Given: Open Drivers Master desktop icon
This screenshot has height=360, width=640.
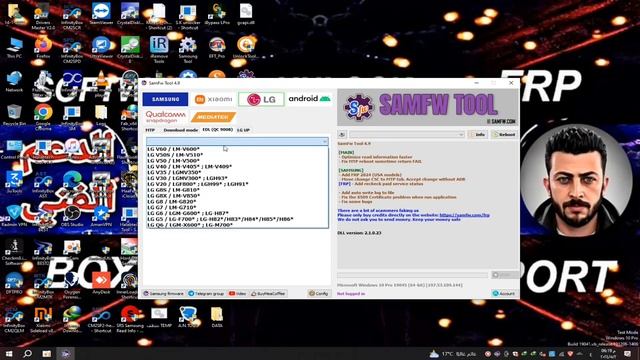Looking at the screenshot, I should click(43, 16).
